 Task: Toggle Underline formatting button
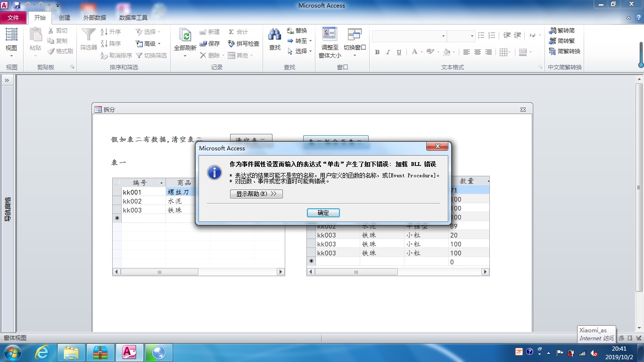[x=399, y=52]
